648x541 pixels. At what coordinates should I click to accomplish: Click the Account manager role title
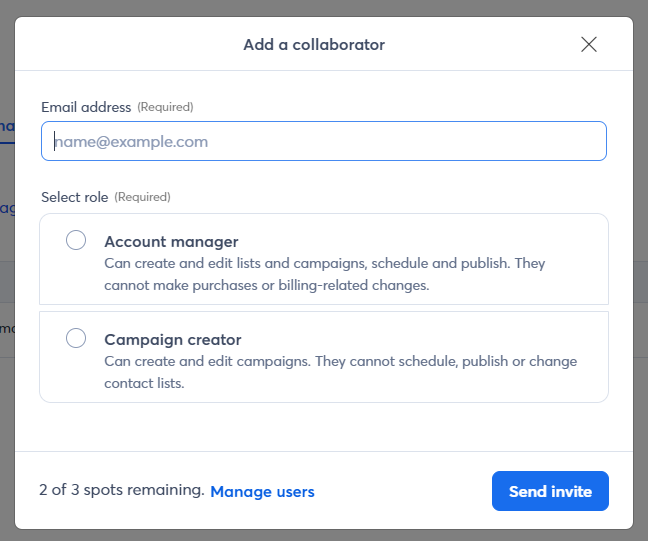click(171, 242)
